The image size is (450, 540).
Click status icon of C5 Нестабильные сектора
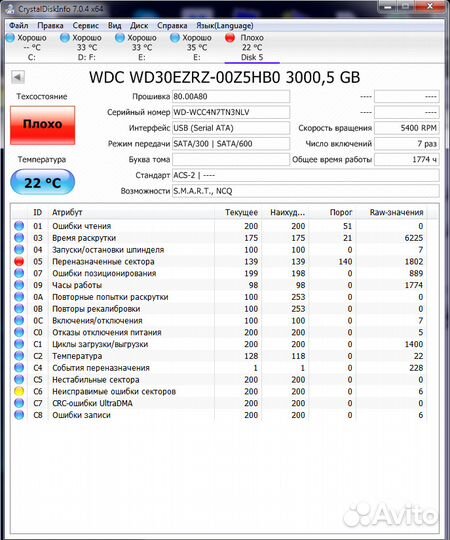(19, 380)
